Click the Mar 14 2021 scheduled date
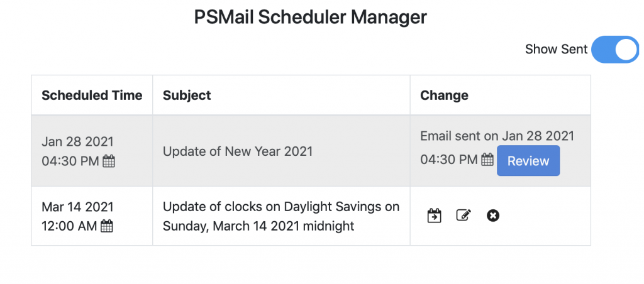 [77, 207]
